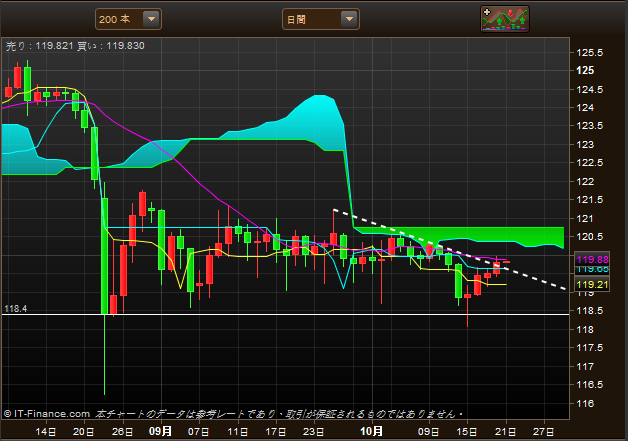Click the magenta 119.88 price label

(x=592, y=259)
